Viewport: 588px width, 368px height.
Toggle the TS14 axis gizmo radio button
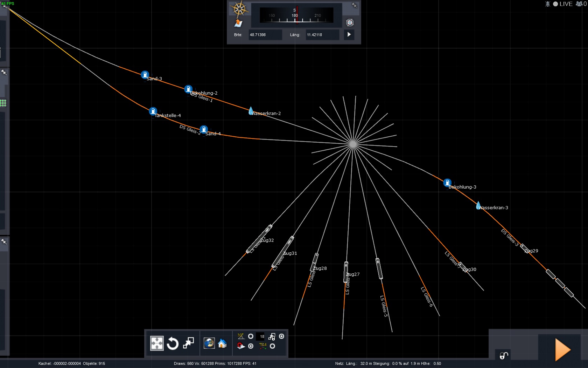[x=272, y=346]
